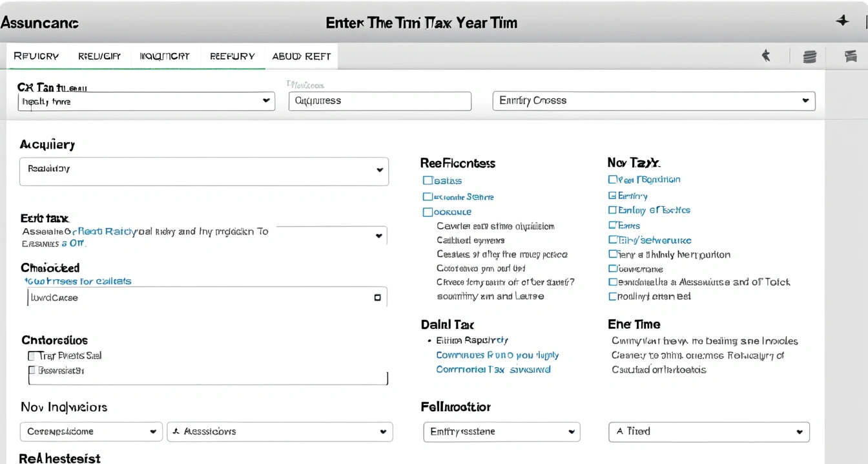Expand the Aesscions dropdown
Image resolution: width=868 pixels, height=464 pixels.
tap(280, 432)
